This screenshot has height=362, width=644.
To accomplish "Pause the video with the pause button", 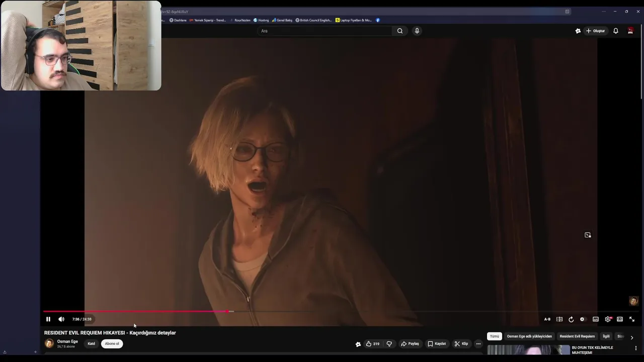I will [48, 319].
